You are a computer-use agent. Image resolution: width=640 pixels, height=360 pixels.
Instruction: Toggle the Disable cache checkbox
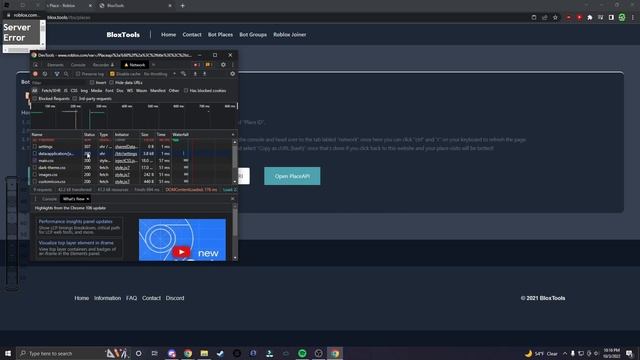112,74
